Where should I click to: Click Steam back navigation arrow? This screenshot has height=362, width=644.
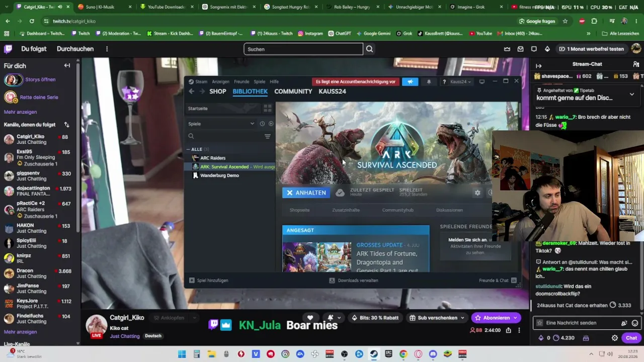[x=191, y=92]
